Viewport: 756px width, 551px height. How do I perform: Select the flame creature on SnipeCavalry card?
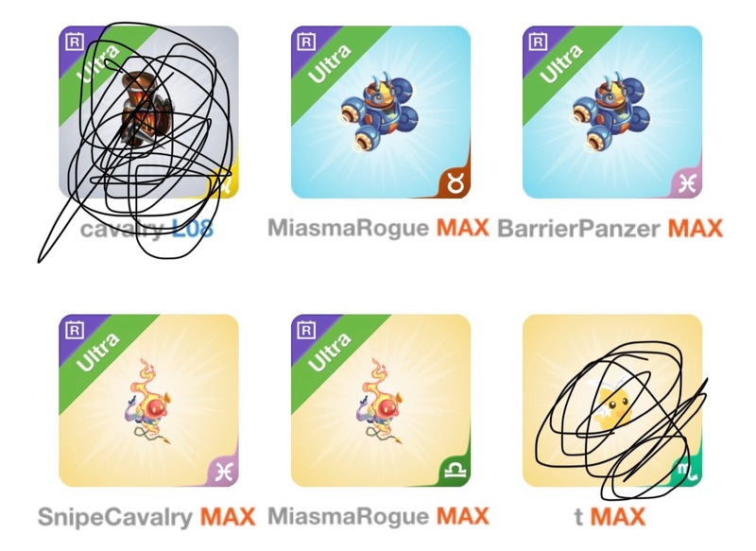148,401
